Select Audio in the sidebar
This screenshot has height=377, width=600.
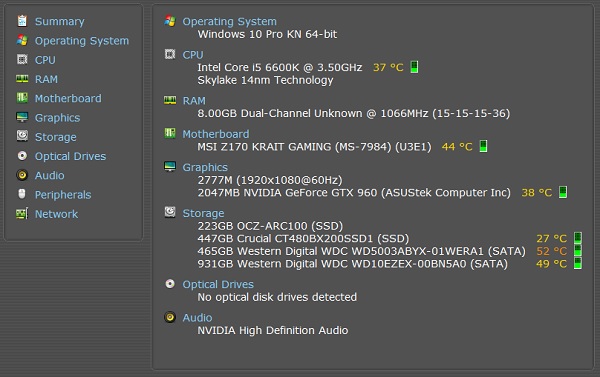click(x=50, y=175)
